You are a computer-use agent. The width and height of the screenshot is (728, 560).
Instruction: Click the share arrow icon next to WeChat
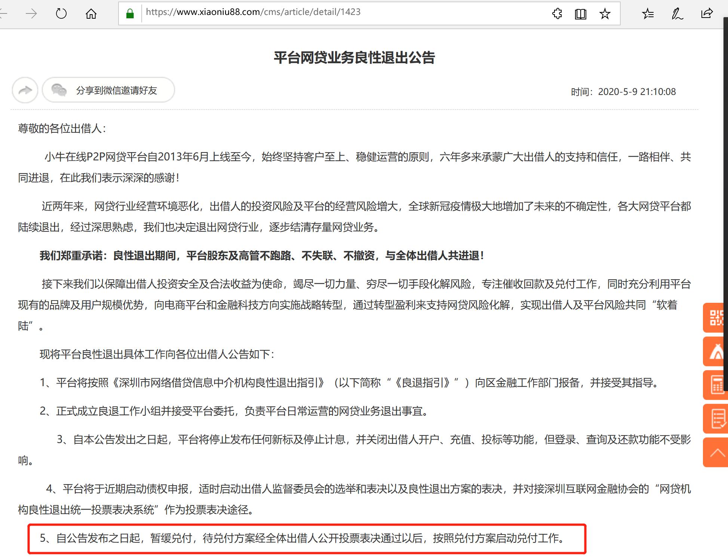pyautogui.click(x=25, y=90)
